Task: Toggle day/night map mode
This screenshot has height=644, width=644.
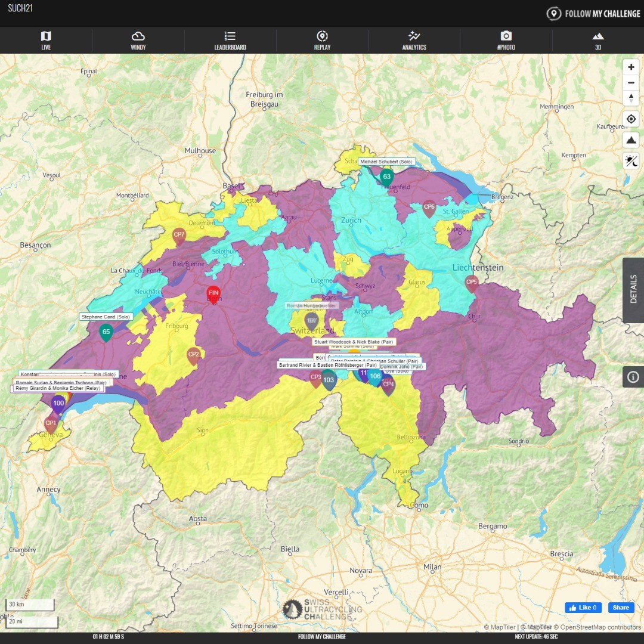Action: pos(631,160)
